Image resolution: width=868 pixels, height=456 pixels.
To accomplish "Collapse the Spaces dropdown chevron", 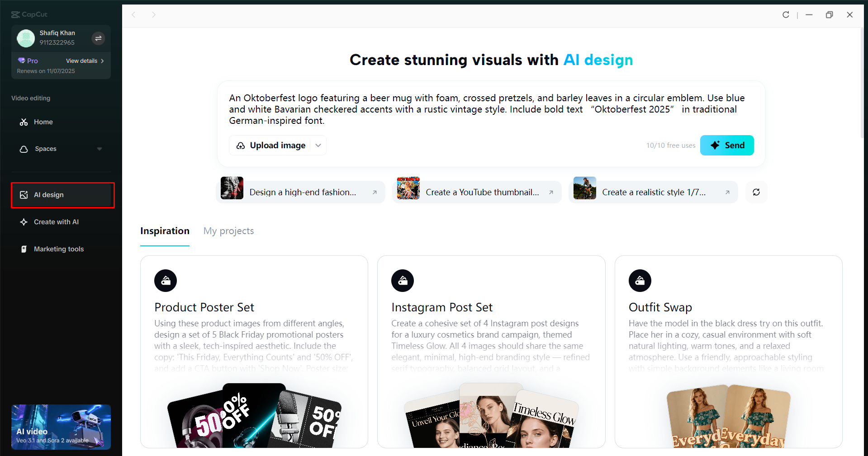I will (x=100, y=149).
